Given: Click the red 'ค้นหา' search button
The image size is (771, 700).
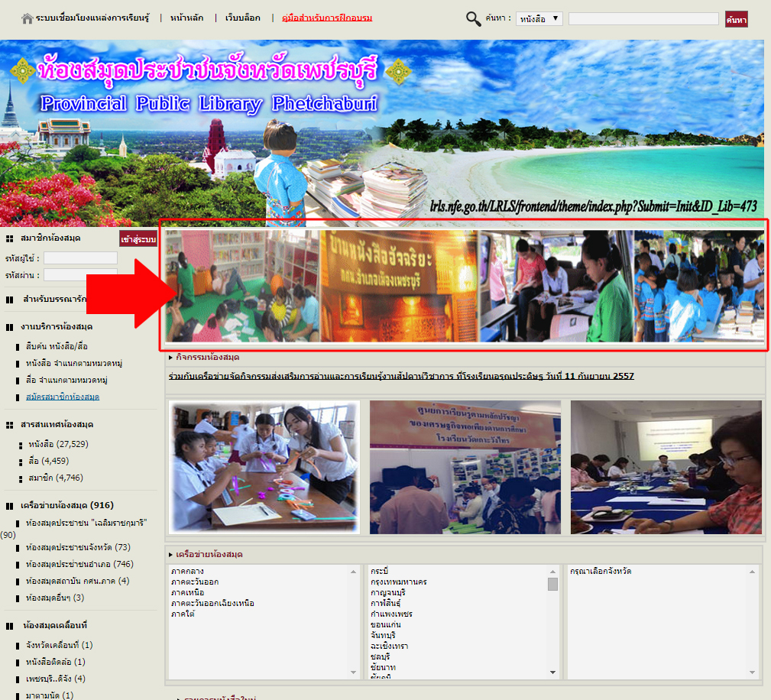Looking at the screenshot, I should [x=736, y=19].
